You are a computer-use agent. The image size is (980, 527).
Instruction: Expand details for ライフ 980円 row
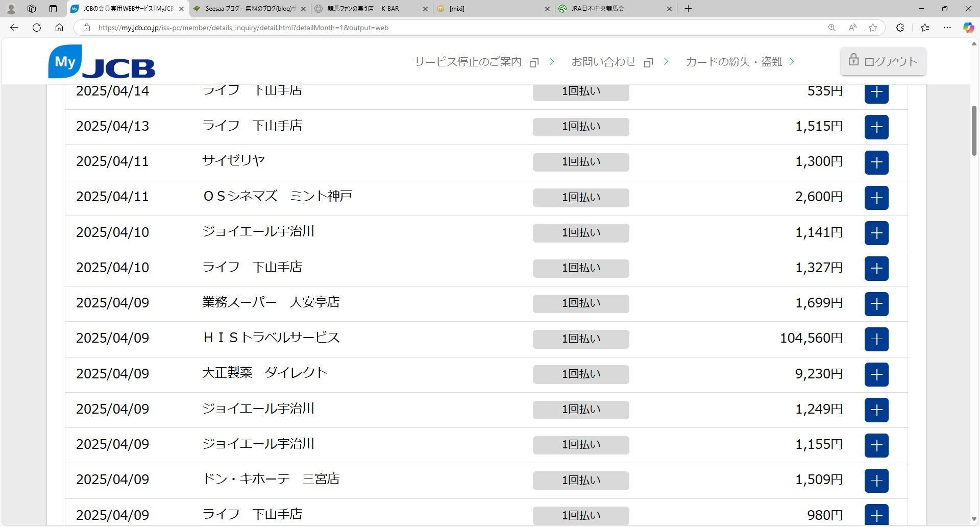click(876, 515)
